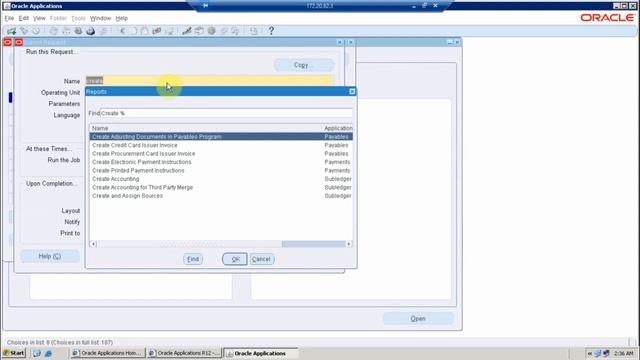The image size is (640, 360).
Task: Click the Cut toolbar icon
Action: point(122,31)
